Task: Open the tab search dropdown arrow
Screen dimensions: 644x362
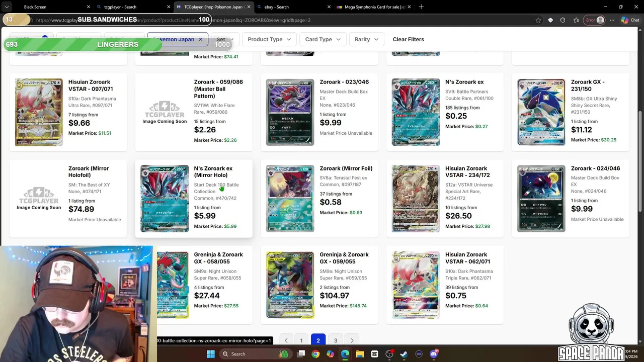Action: [x=7, y=7]
